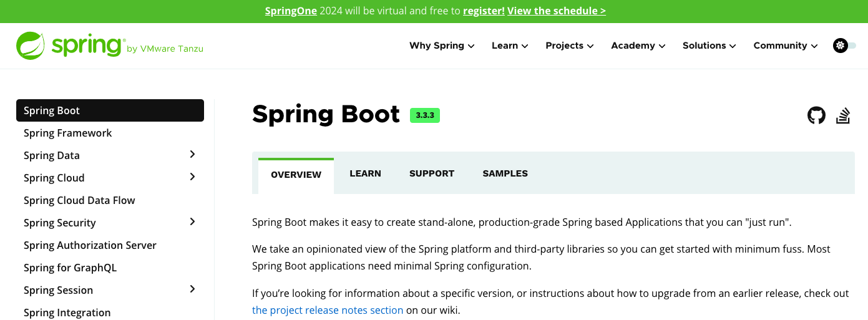The image size is (868, 320).
Task: Open the Spring Boot GitHub repository icon
Action: pyautogui.click(x=816, y=115)
